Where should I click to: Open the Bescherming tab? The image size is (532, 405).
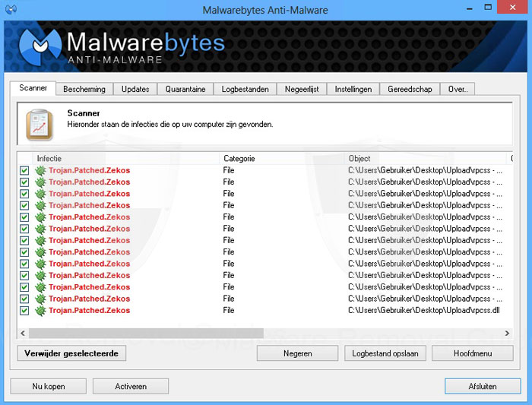point(84,89)
